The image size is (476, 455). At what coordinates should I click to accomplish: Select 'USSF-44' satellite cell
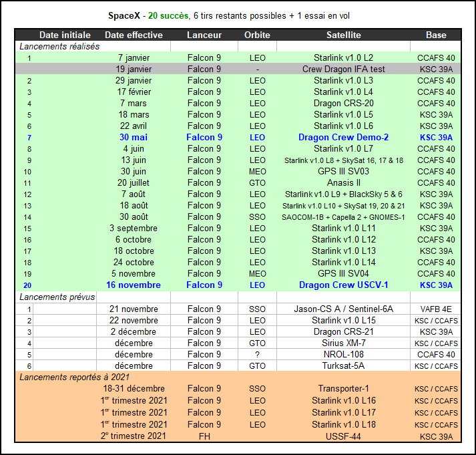343,436
